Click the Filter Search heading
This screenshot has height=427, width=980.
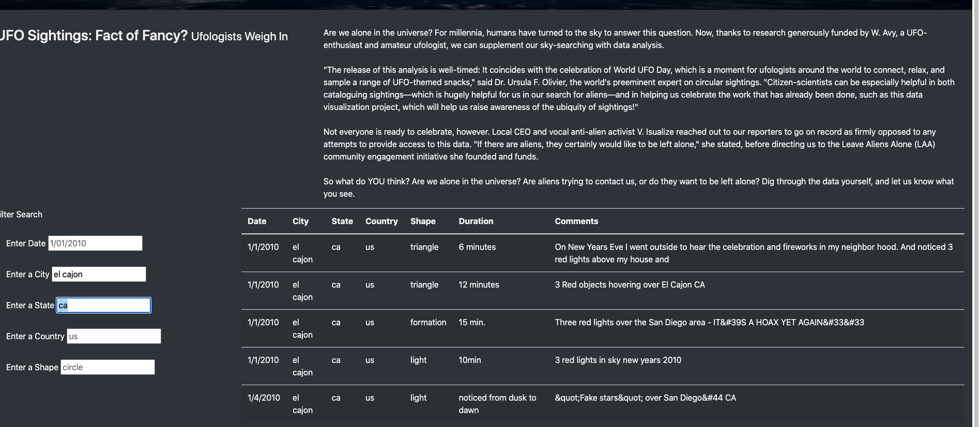pyautogui.click(x=21, y=214)
